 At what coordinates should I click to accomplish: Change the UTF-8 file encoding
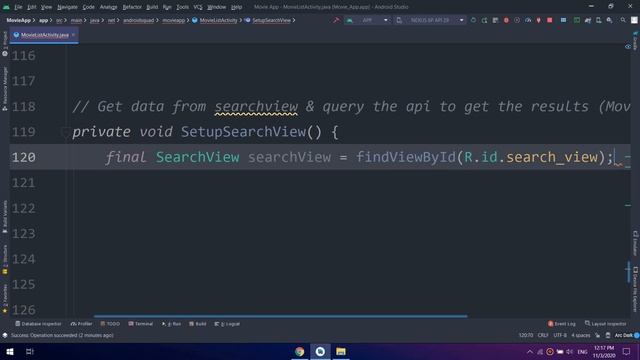point(560,335)
